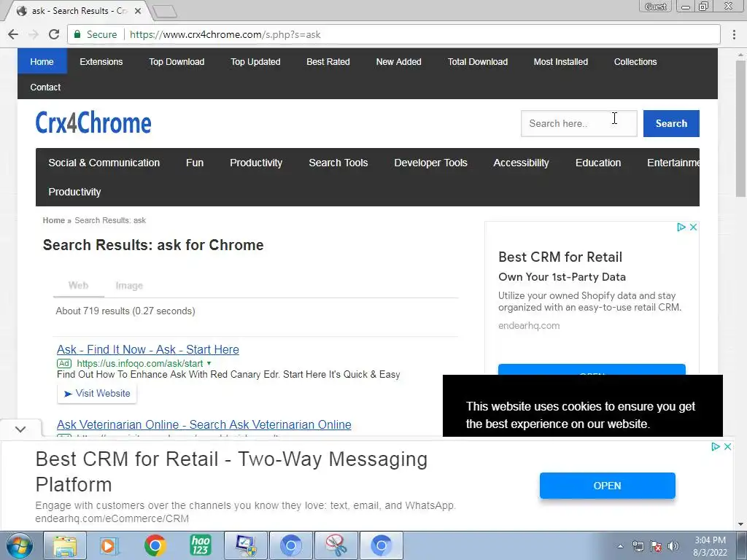Click the Ad badge under Ask - Find It Now
The image size is (747, 560).
click(x=64, y=363)
